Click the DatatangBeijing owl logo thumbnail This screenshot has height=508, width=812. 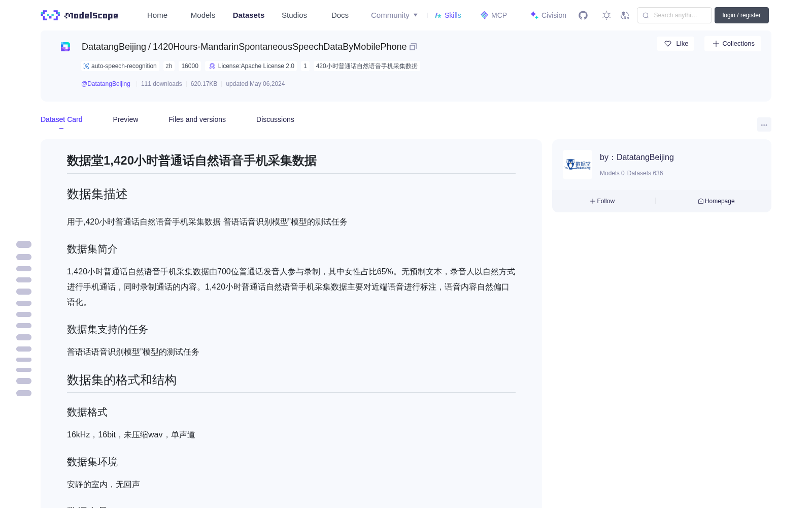pos(578,165)
